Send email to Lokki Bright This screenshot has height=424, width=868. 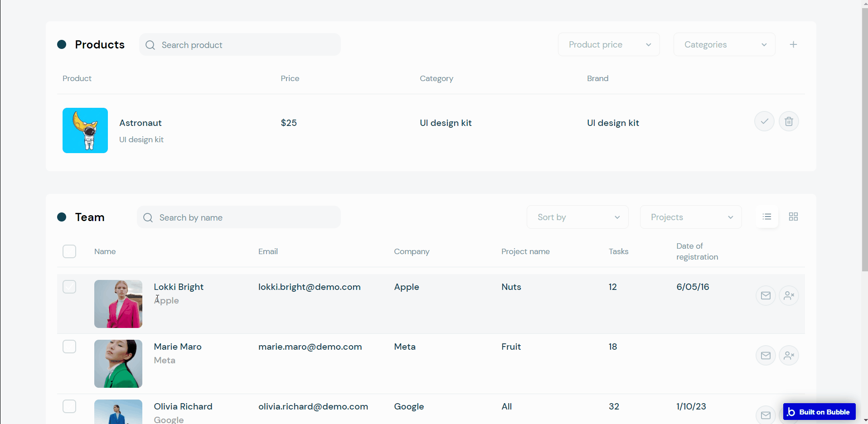click(x=766, y=296)
